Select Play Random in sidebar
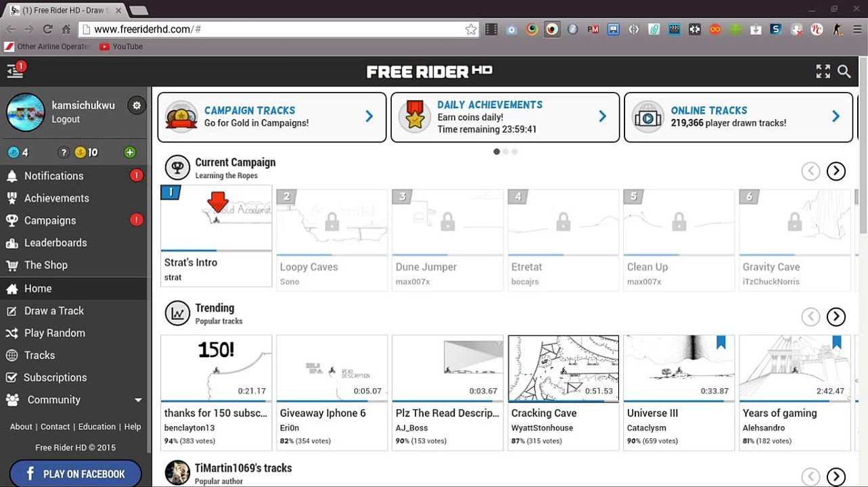 [74, 333]
